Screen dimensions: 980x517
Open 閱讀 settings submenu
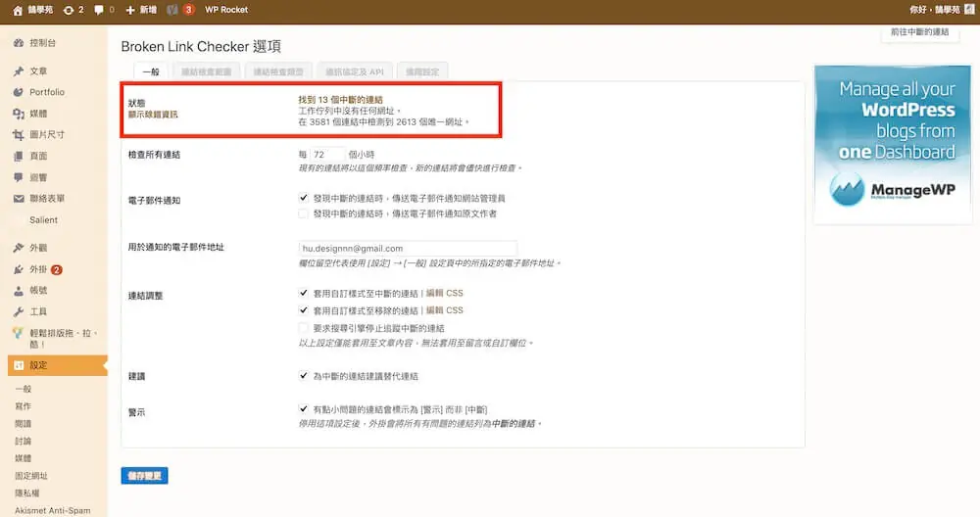[24, 423]
